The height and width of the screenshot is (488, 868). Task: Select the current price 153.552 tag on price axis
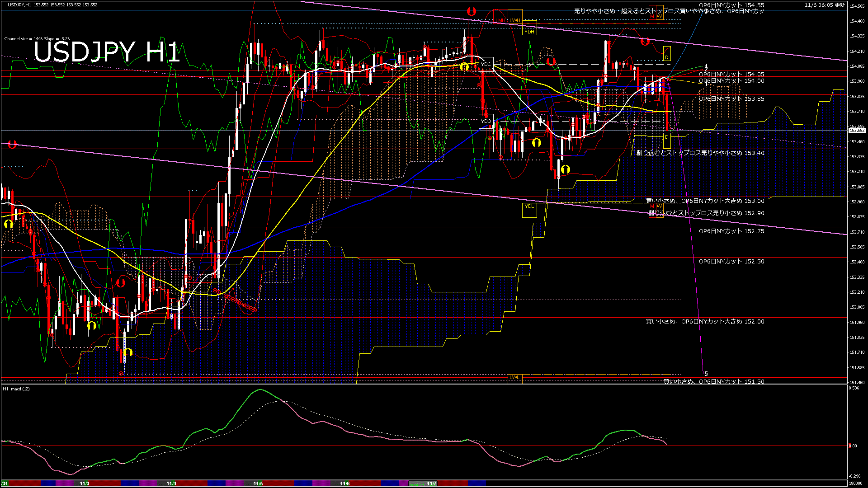tap(856, 131)
